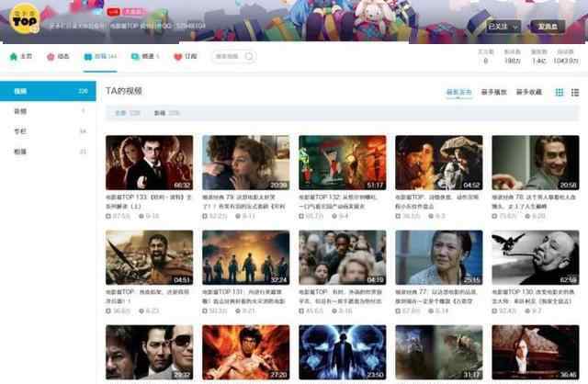Filter videos by 全部 category
The image size is (588, 384).
[127, 113]
